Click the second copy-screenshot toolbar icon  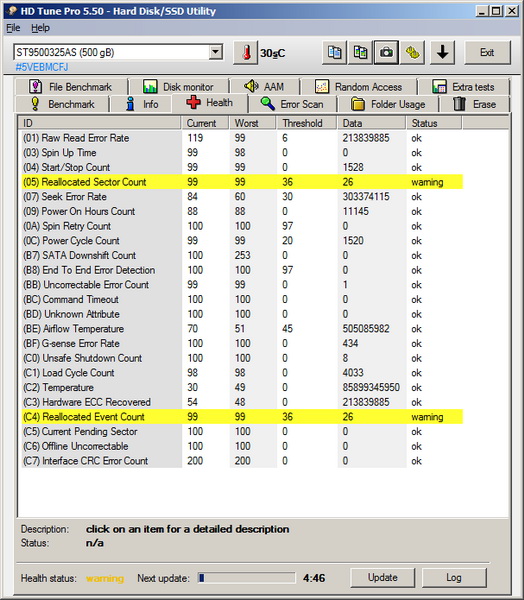click(x=360, y=52)
